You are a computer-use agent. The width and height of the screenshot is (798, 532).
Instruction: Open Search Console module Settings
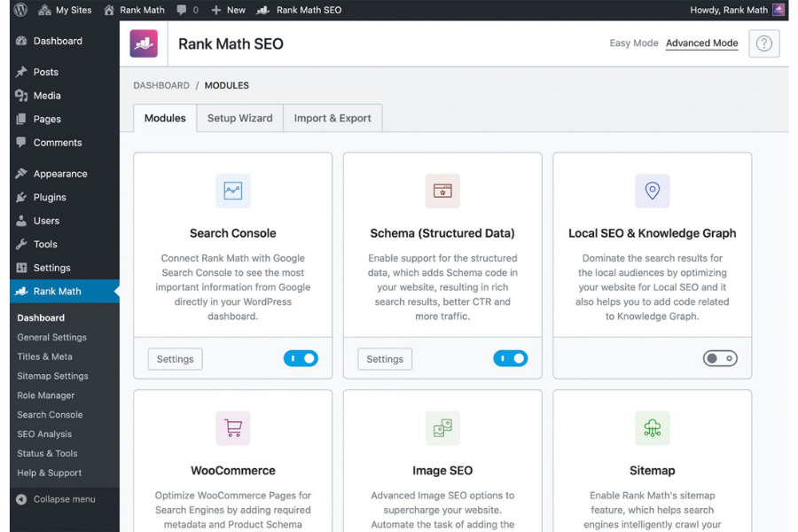(x=175, y=359)
